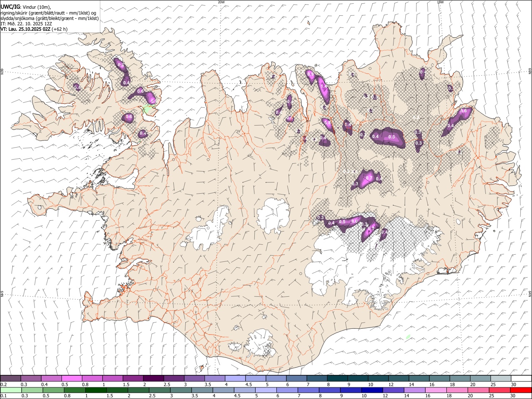Click the small green rain patch offshore in the southeast
The width and height of the screenshot is (532, 399).
[408, 336]
